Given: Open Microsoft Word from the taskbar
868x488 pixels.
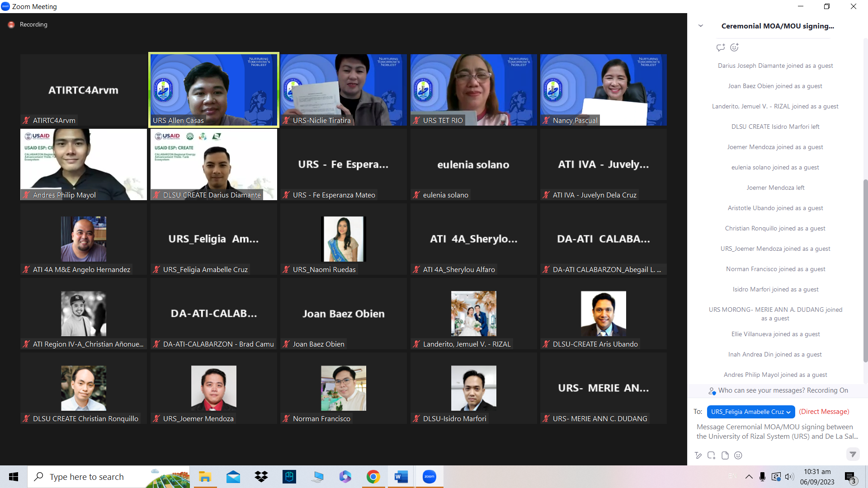Looking at the screenshot, I should coord(401,477).
